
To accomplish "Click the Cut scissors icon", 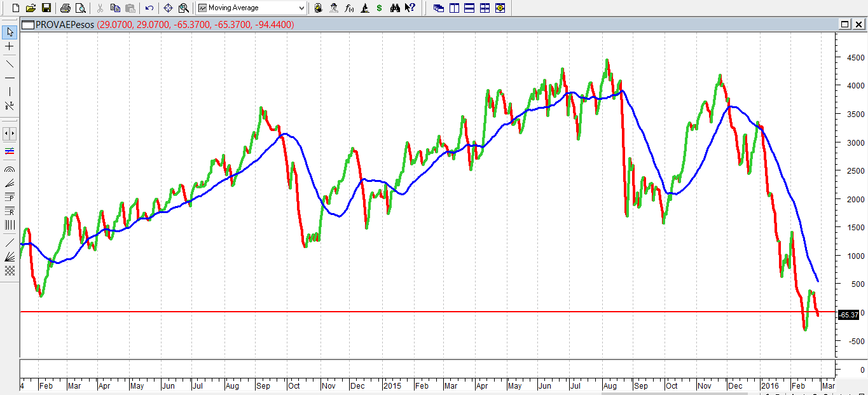I will [x=100, y=8].
